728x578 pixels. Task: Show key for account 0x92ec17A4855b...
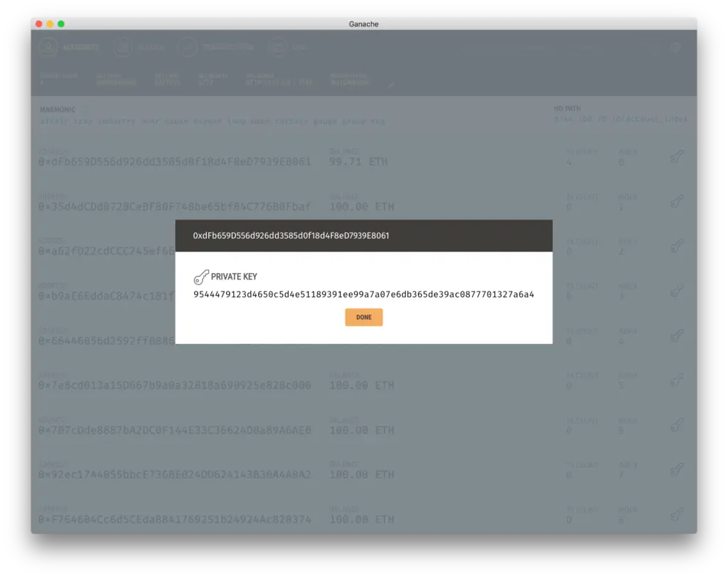point(678,470)
